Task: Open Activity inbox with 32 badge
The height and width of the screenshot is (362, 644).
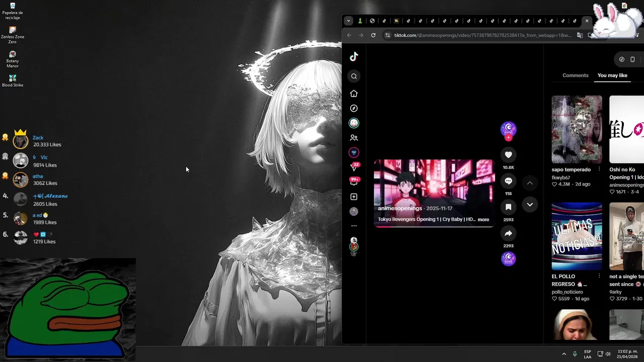Action: (354, 167)
